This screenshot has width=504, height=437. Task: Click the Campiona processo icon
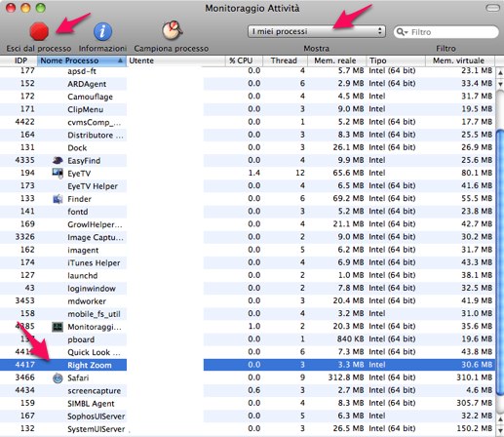(x=173, y=30)
